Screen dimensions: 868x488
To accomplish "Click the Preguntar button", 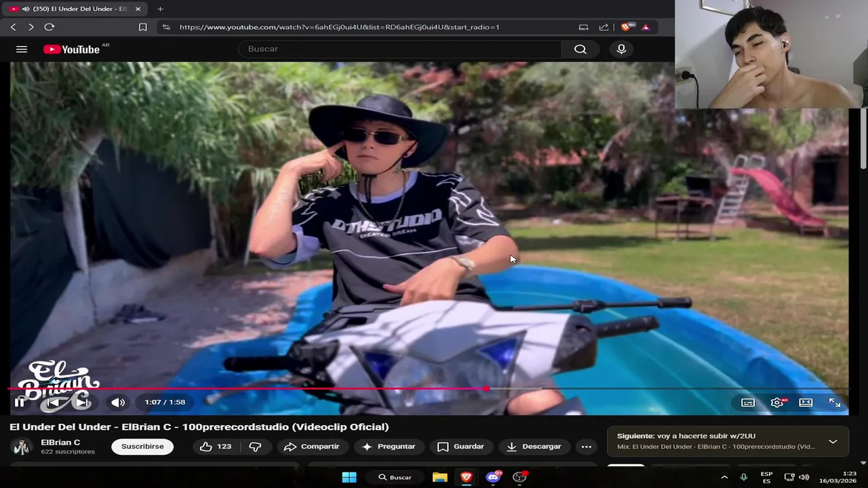I will (x=389, y=447).
